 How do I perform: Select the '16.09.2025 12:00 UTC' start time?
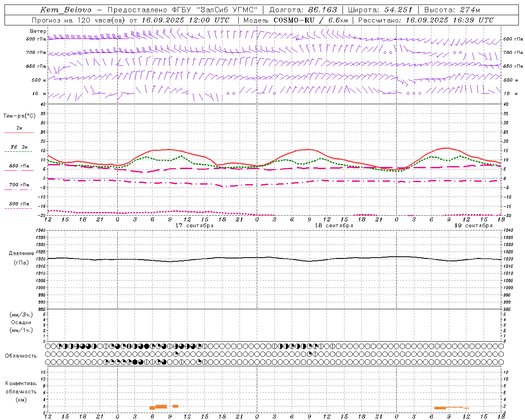(x=185, y=20)
